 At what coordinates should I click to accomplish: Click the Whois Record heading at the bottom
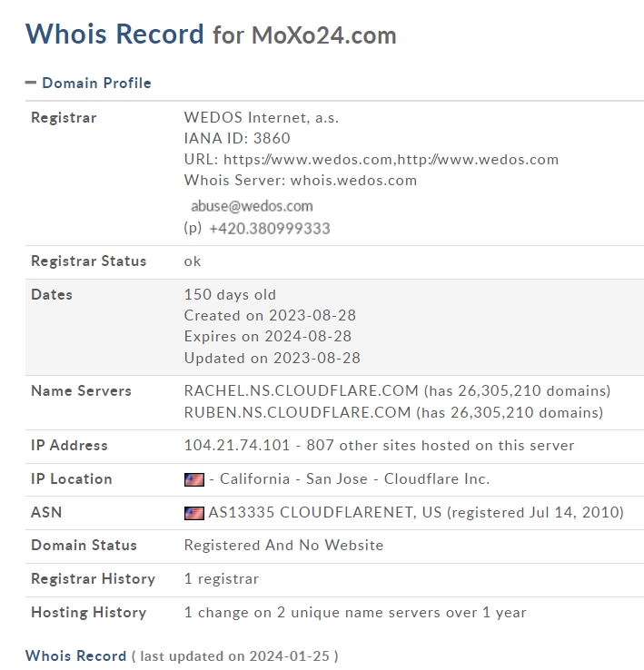(x=75, y=655)
